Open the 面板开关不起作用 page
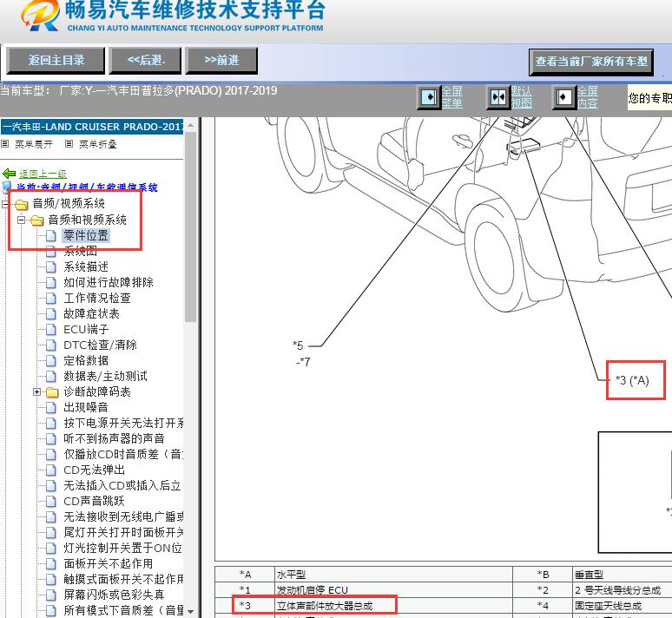The width and height of the screenshot is (672, 618). (109, 563)
